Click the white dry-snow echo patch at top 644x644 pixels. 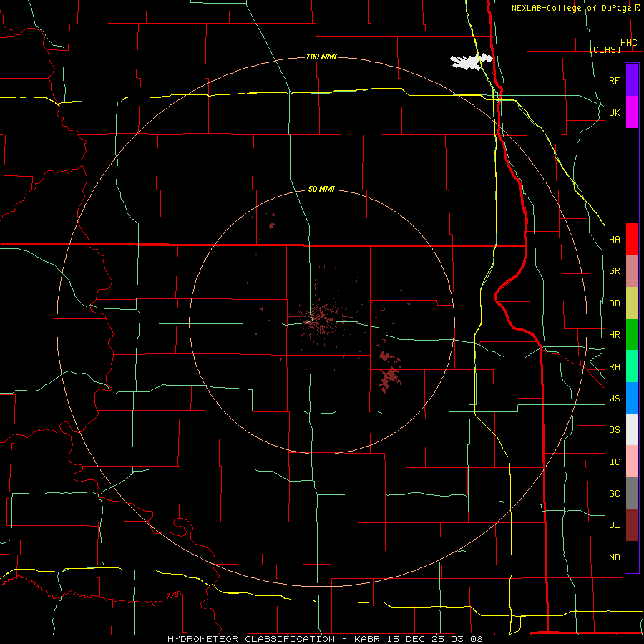pyautogui.click(x=470, y=62)
